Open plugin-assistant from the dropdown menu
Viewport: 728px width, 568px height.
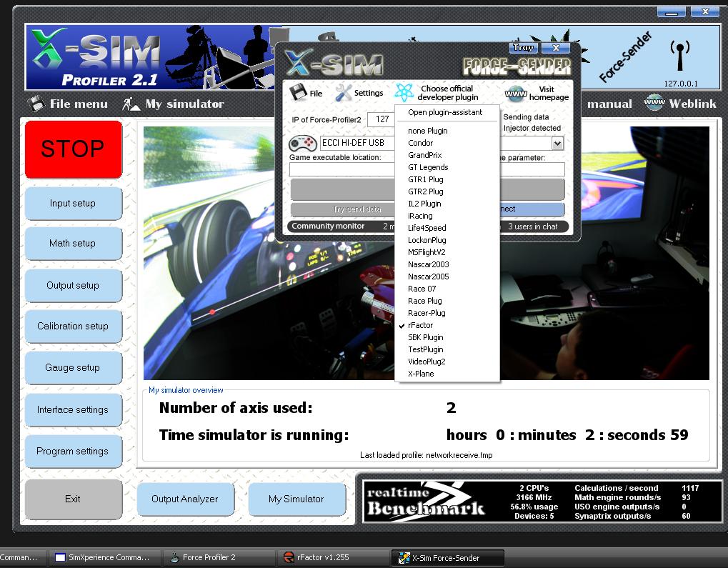(x=445, y=112)
